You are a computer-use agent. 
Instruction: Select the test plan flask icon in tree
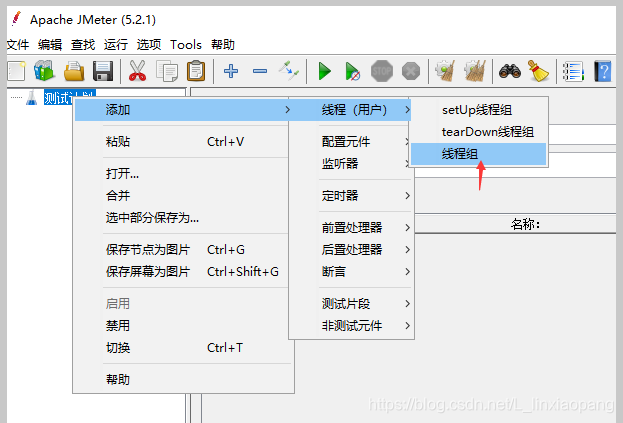[x=31, y=97]
